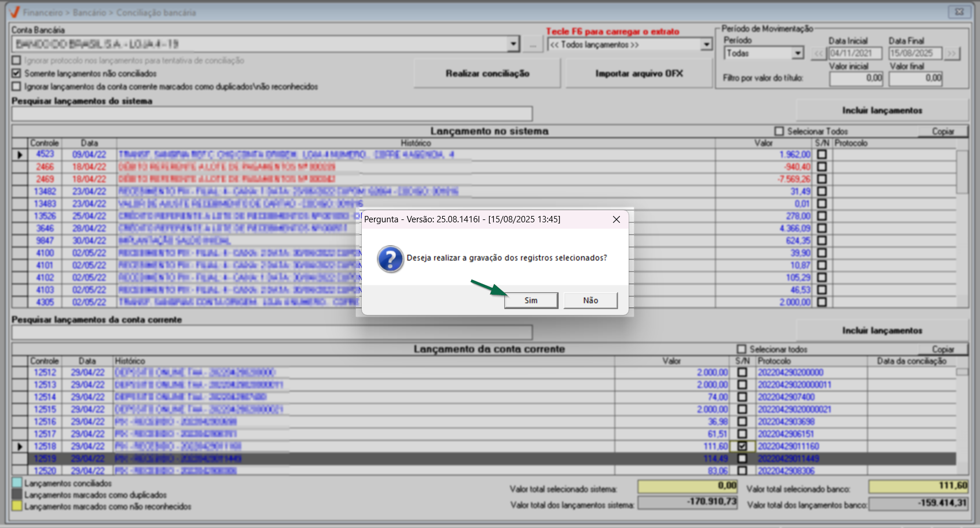Click the red checkmark application logo
This screenshot has width=980, height=528.
[x=14, y=12]
